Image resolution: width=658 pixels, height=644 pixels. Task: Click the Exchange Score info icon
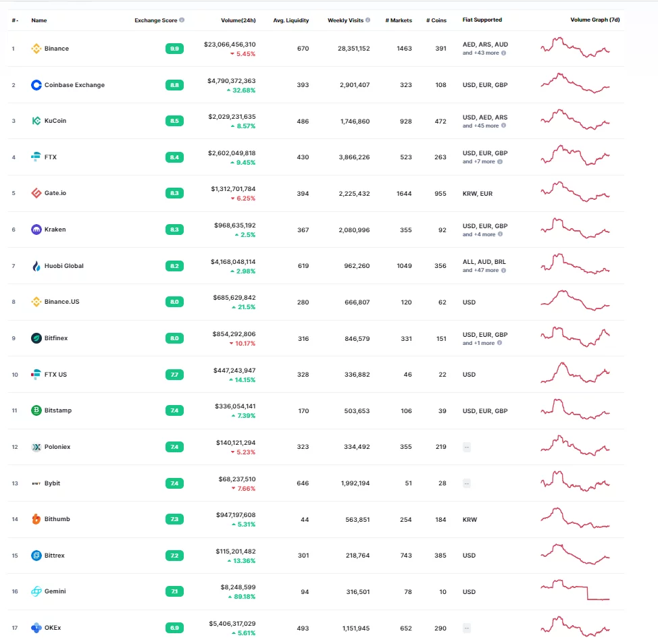pyautogui.click(x=182, y=20)
